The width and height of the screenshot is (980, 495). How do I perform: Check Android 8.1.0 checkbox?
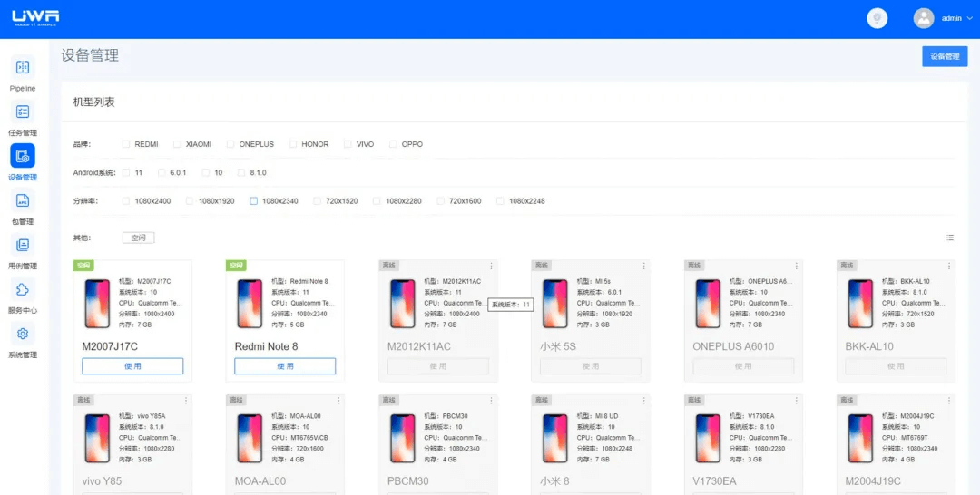coord(242,172)
